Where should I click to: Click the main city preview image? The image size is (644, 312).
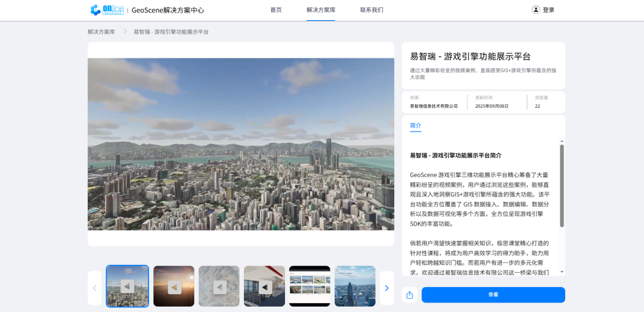point(241,144)
